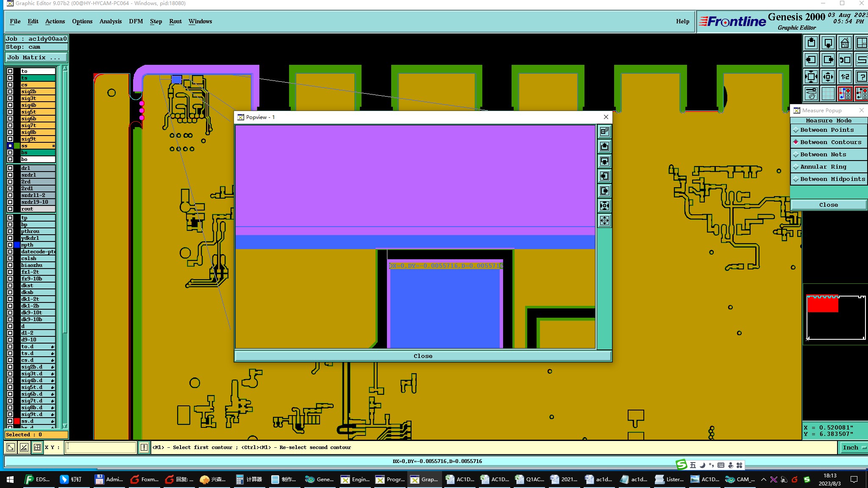Toggle visibility checkbox for sig2b layer
The width and height of the screenshot is (868, 488).
[x=10, y=91]
